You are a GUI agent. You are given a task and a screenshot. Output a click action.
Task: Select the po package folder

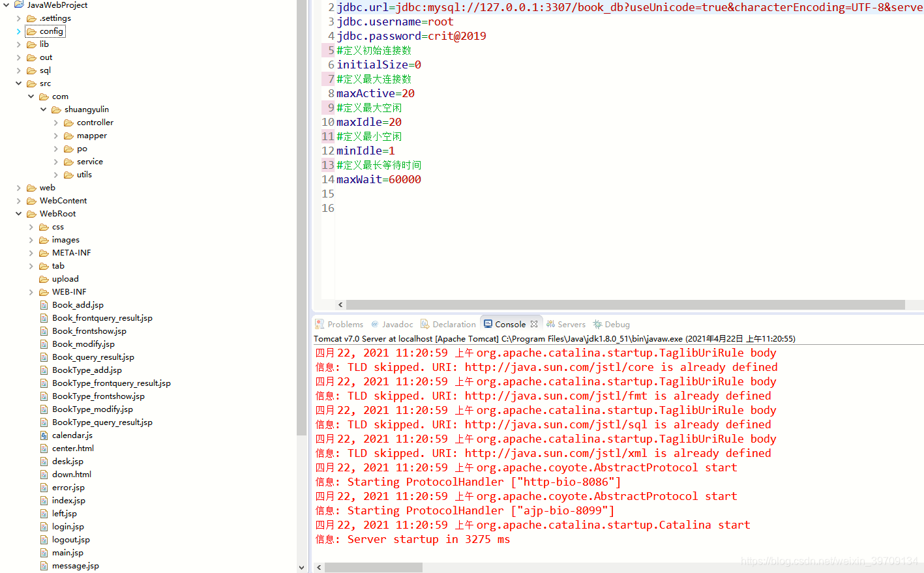coord(82,149)
